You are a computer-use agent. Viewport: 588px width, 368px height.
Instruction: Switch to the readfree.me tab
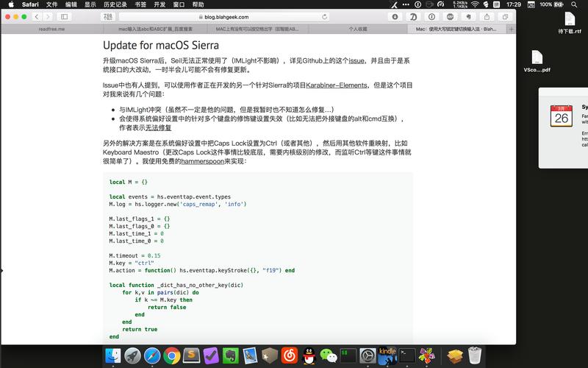click(51, 29)
